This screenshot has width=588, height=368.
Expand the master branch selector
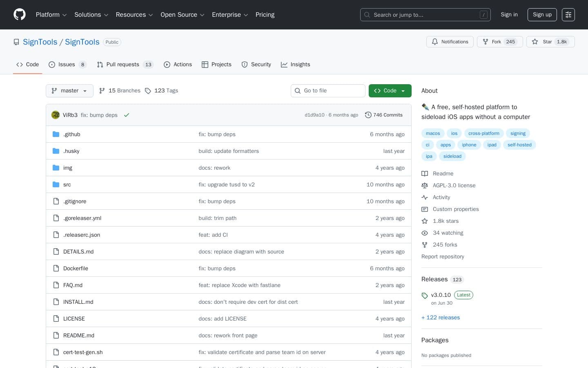69,91
